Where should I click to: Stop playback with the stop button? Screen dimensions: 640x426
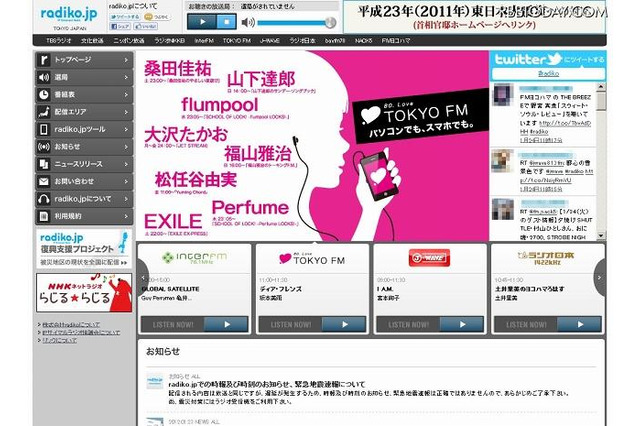[x=227, y=22]
